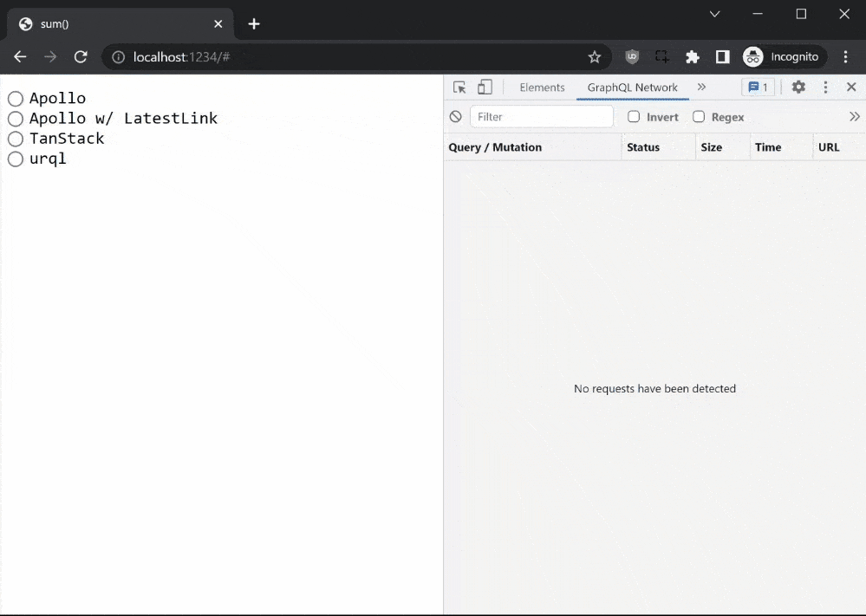The image size is (866, 616).
Task: Reload the current page
Action: pos(81,57)
